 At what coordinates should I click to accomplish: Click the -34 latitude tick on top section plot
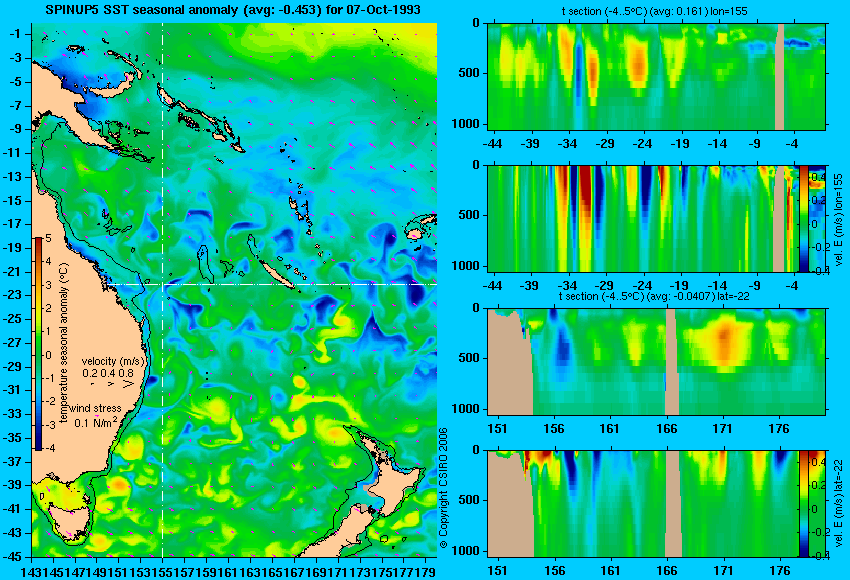pos(568,144)
